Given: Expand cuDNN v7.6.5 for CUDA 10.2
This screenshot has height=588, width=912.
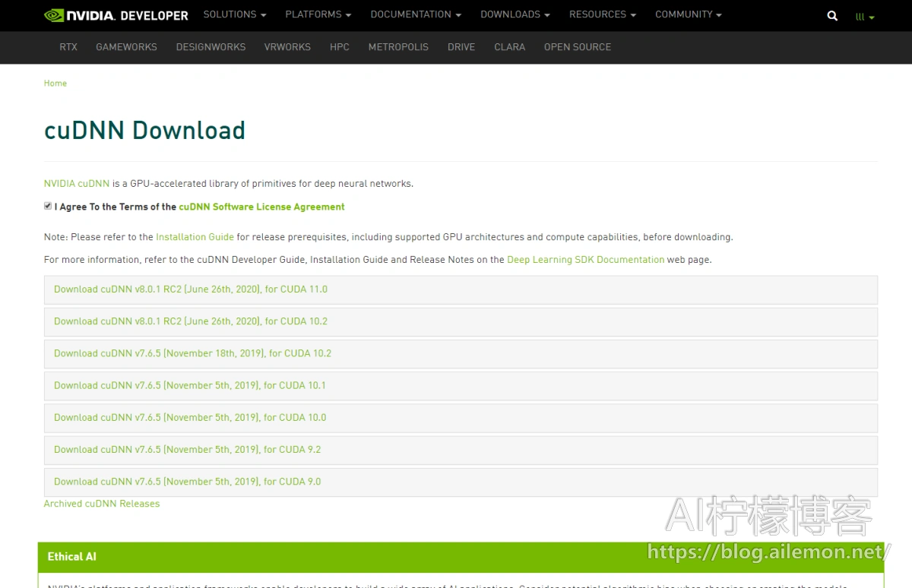Looking at the screenshot, I should point(461,354).
